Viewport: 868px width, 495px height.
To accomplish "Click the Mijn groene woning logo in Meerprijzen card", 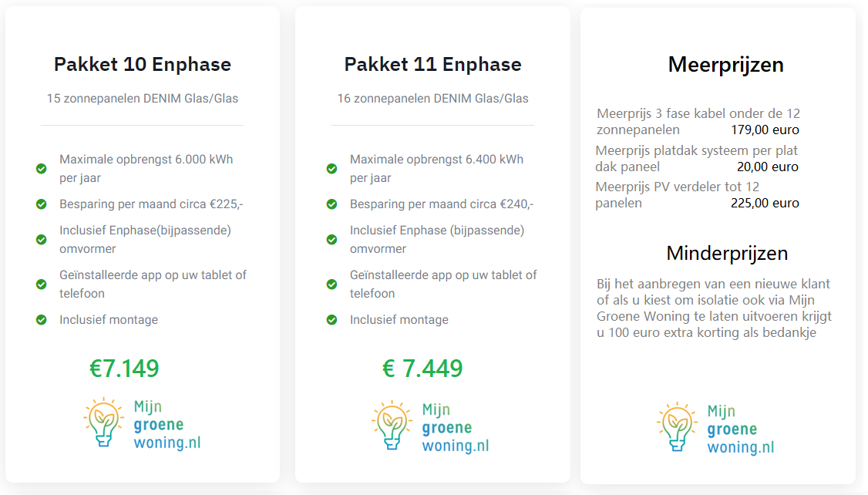I will [x=716, y=428].
